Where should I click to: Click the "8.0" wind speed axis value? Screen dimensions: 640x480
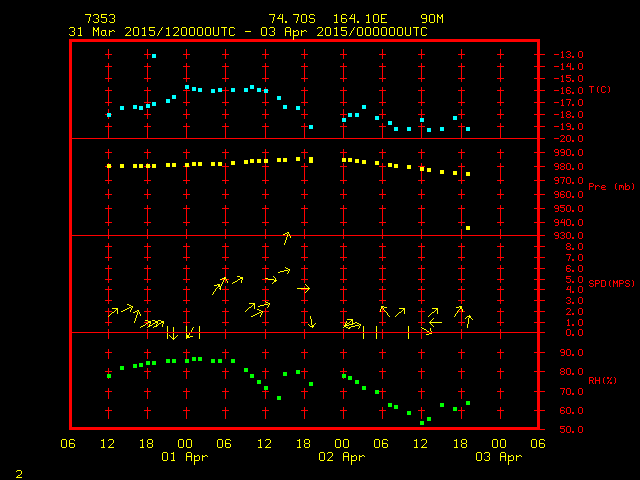click(x=574, y=247)
